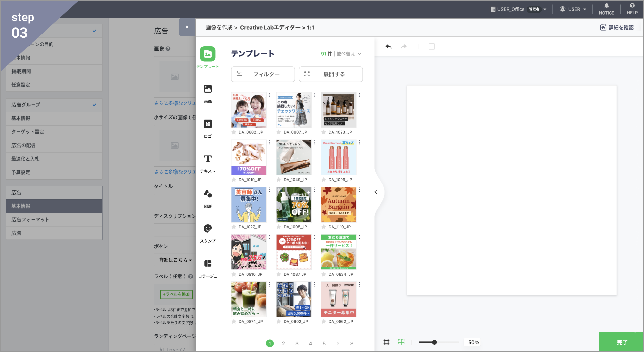Select the DA_1099_JP lipstick template thumbnail
Screen dimensions: 644x352
[339, 157]
